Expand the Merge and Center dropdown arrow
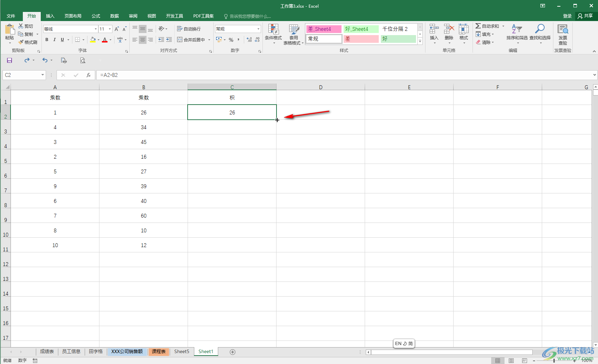Screen dimensions: 598x364 click(209, 40)
